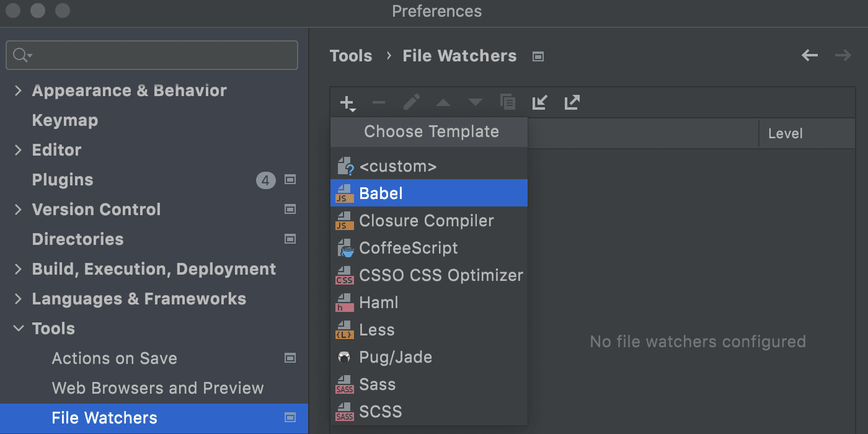
Task: Click the Add file watcher plus icon
Action: [x=347, y=103]
